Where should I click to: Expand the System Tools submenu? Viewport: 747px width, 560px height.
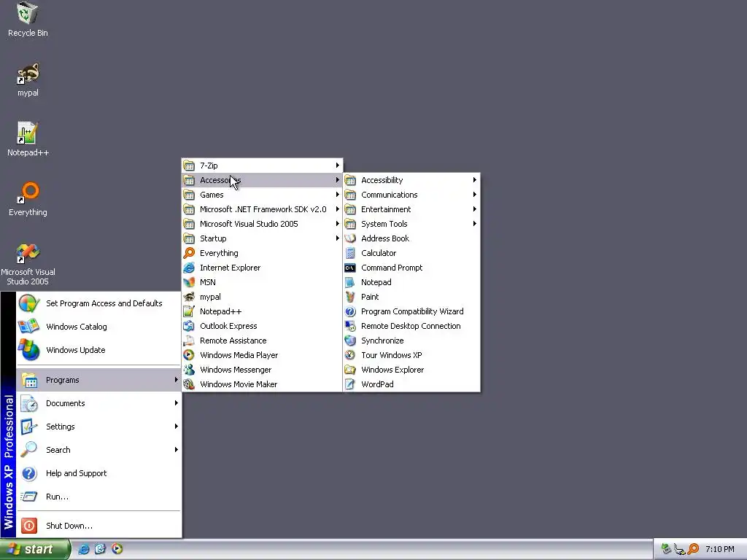(411, 224)
